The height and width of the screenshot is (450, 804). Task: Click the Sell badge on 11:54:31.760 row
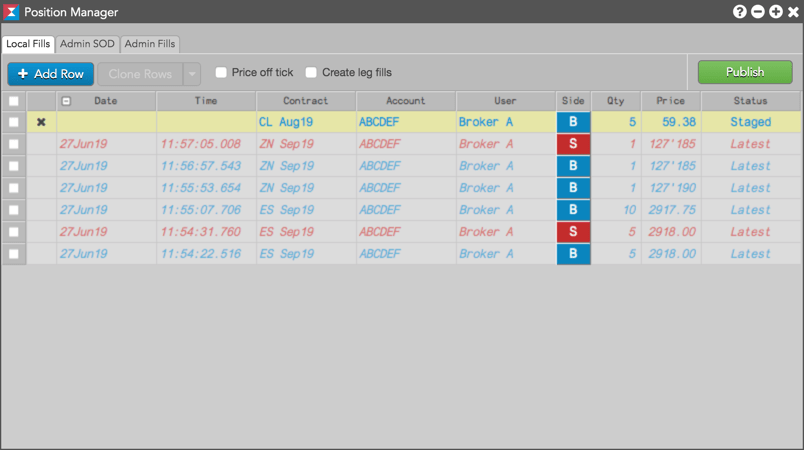573,232
